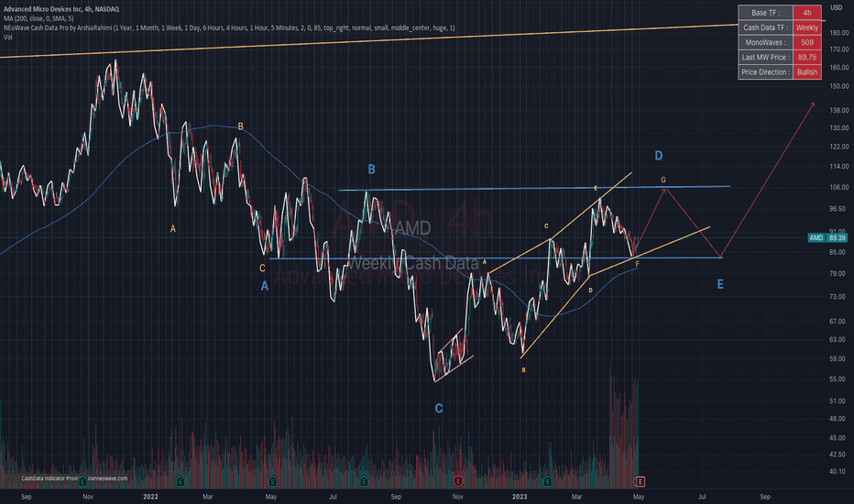
Task: Open the earnings marker near Nov 2021
Action: pyautogui.click(x=82, y=482)
